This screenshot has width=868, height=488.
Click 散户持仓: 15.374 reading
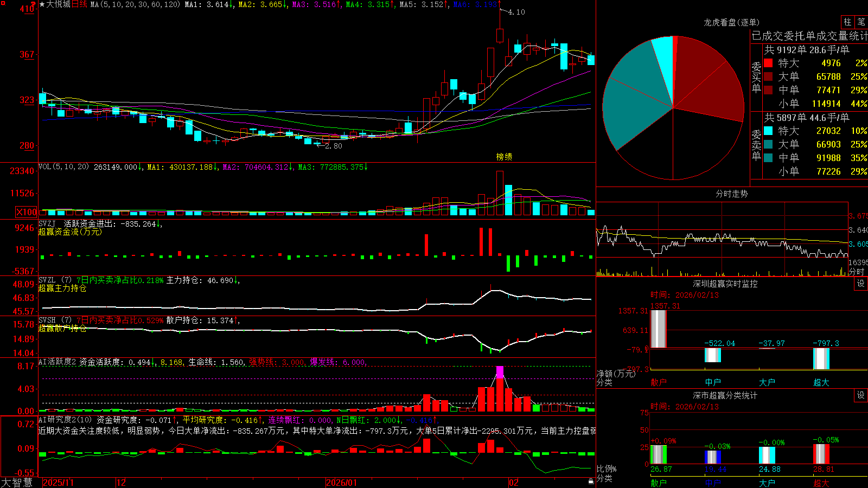coord(202,320)
